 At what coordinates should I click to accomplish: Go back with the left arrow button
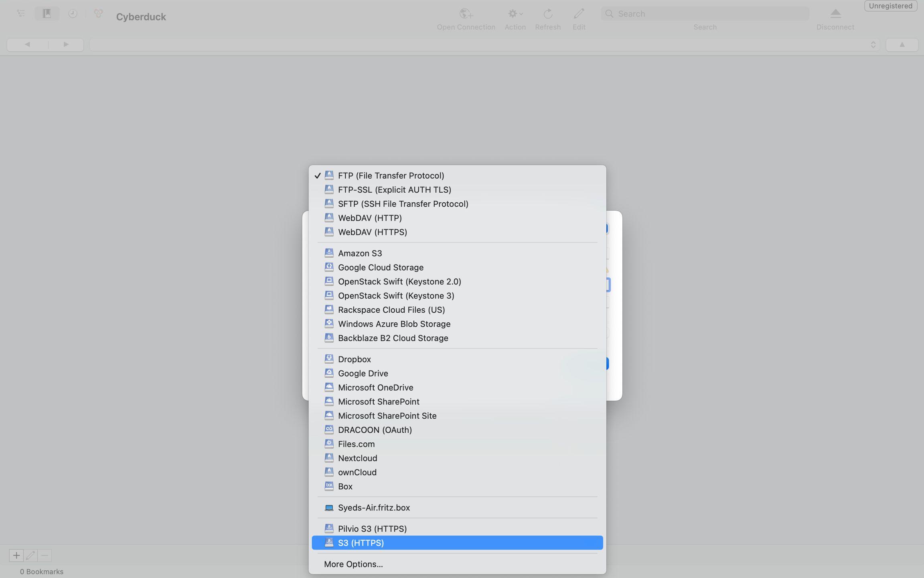27,45
